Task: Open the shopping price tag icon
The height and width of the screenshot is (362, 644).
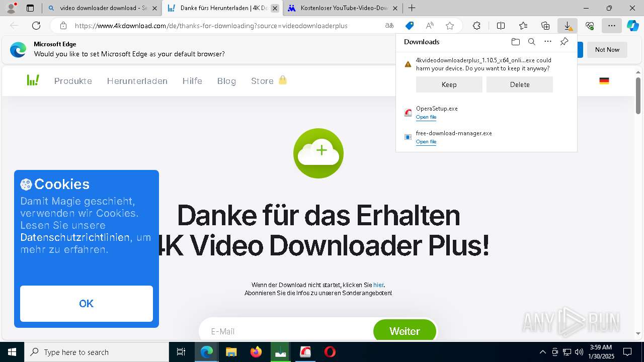Action: 410,26
